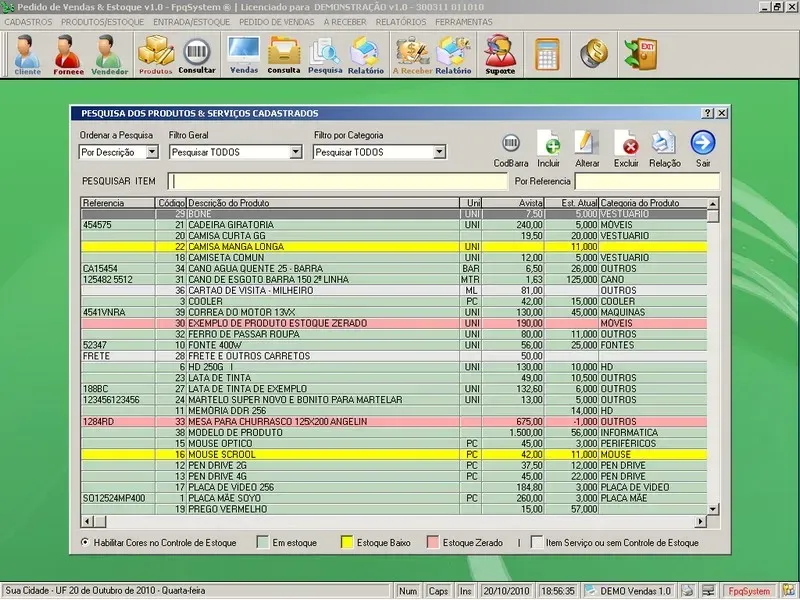Click the Alterar edit icon
The height and width of the screenshot is (600, 800).
coord(587,144)
